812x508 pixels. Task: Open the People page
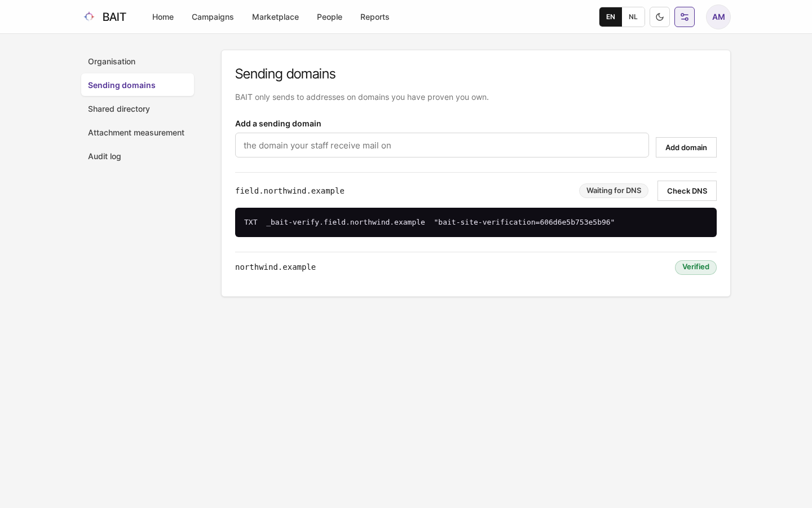(x=329, y=17)
